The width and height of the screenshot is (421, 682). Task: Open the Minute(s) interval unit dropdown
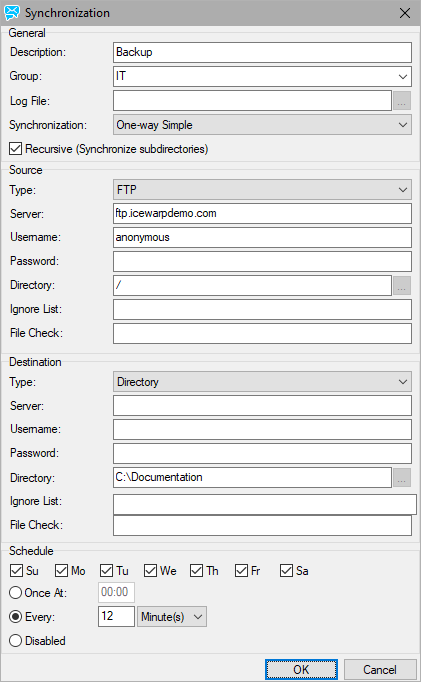click(x=172, y=617)
